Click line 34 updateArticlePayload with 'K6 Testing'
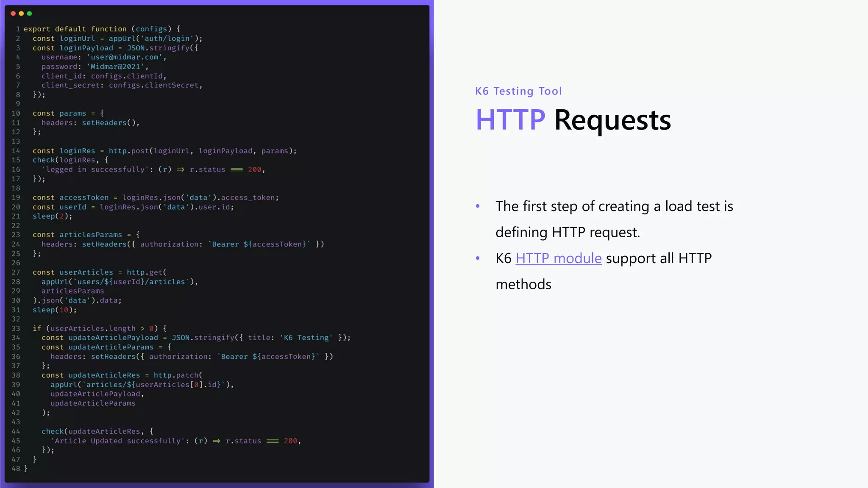Image resolution: width=868 pixels, height=488 pixels. tap(196, 338)
